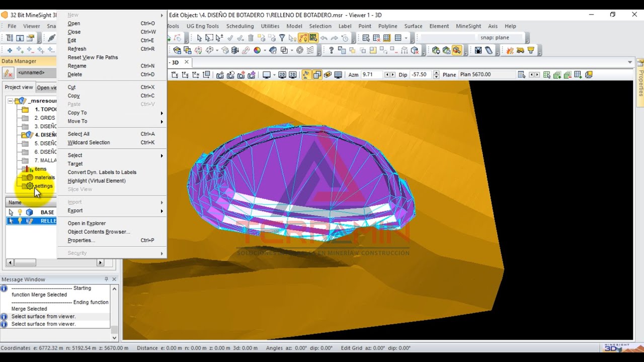Switch to Project view tab
This screenshot has width=644, height=362.
[19, 87]
